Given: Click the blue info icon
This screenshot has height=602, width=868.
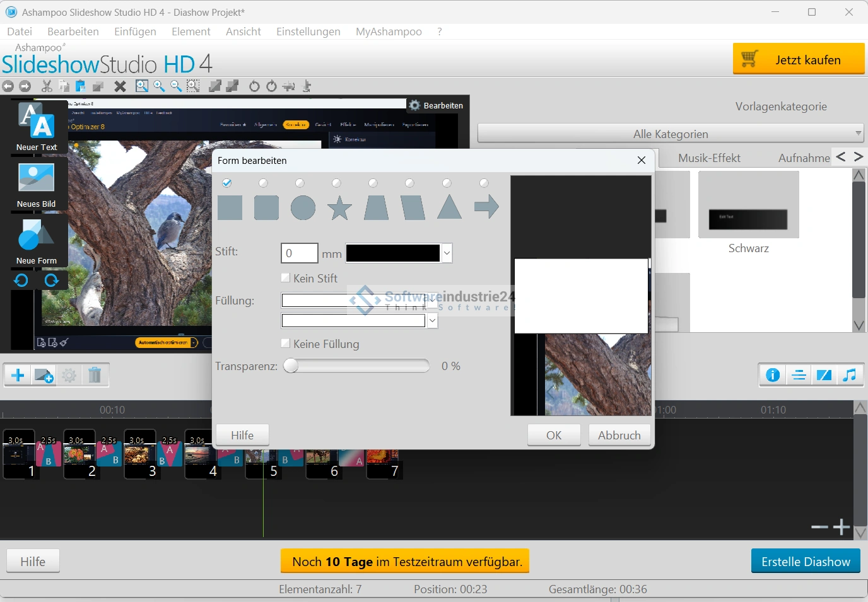Looking at the screenshot, I should coord(773,375).
